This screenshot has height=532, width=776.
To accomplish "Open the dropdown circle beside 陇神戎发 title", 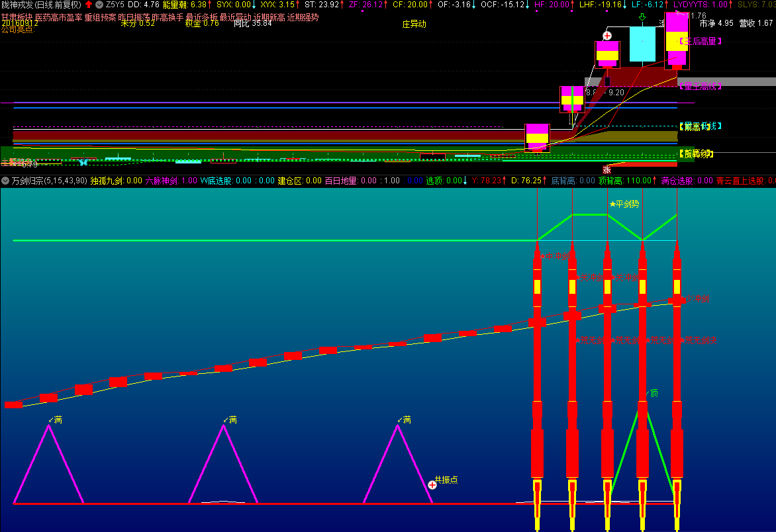I will pyautogui.click(x=99, y=5).
